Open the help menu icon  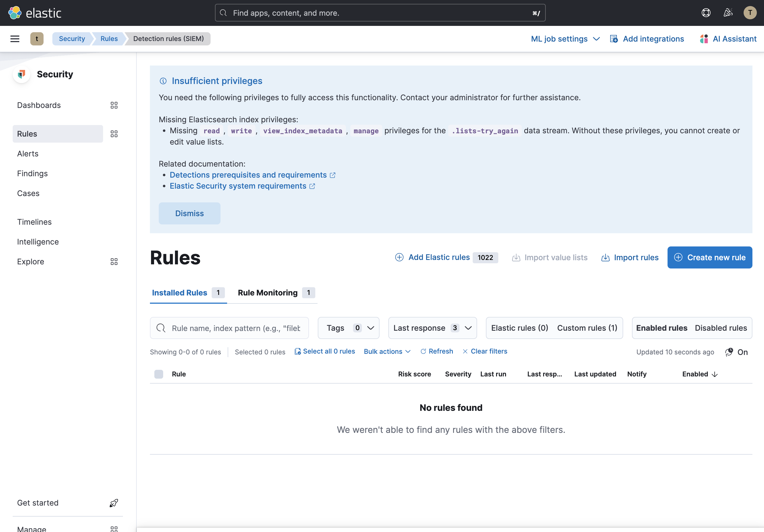pyautogui.click(x=706, y=13)
